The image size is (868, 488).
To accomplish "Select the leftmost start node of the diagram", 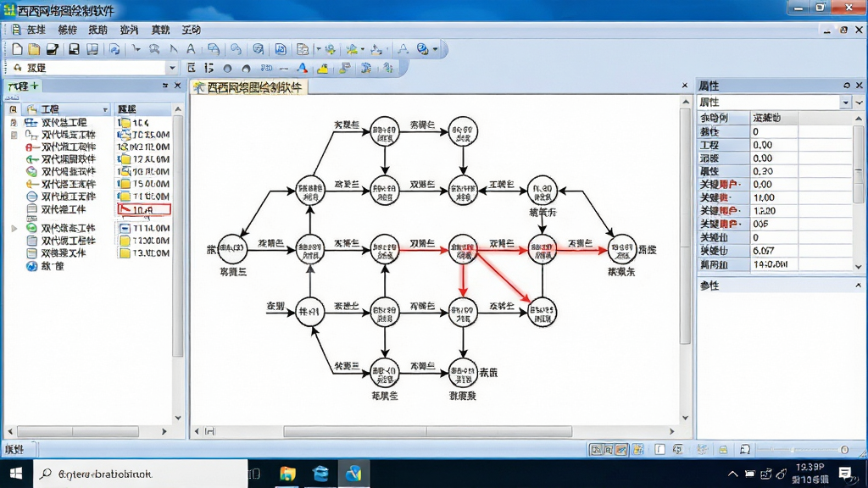I will pos(232,250).
